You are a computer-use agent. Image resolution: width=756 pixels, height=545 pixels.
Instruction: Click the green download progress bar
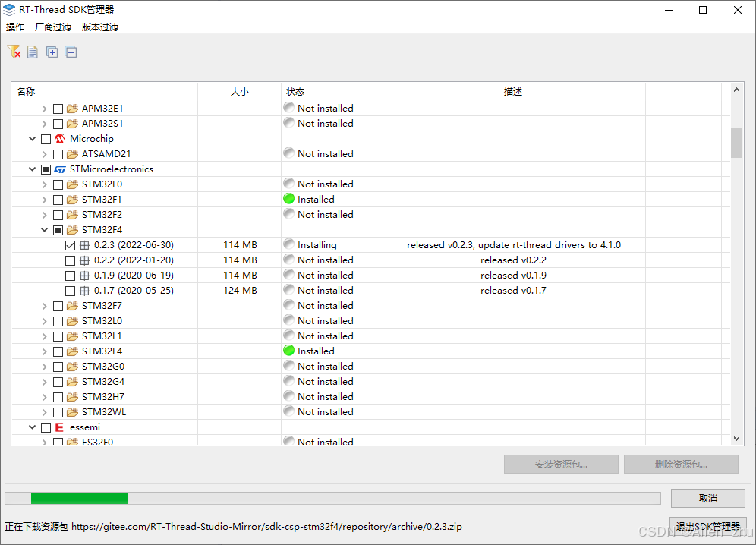pos(79,498)
